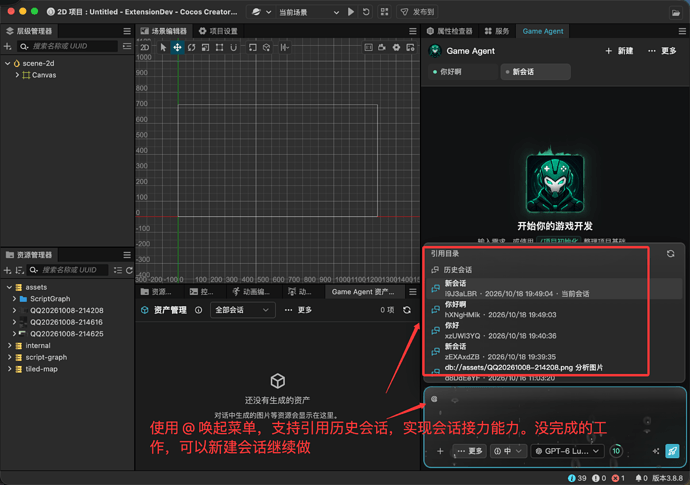Click the align distribute icon in scene toolbar
This screenshot has height=485, width=690.
coord(285,48)
